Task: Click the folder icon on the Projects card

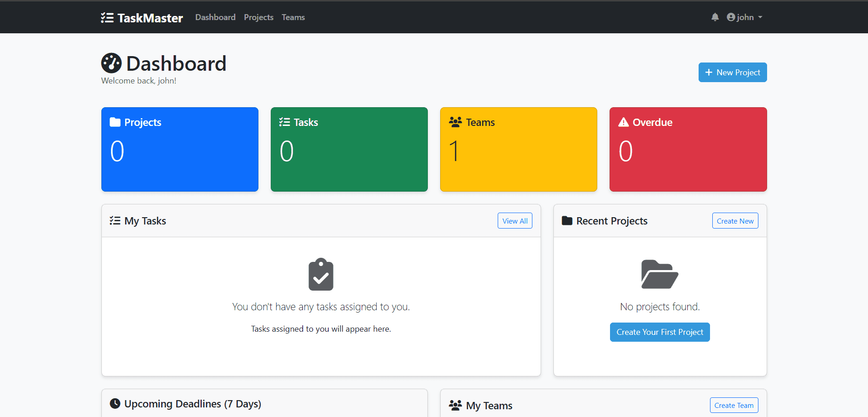Action: pos(113,122)
